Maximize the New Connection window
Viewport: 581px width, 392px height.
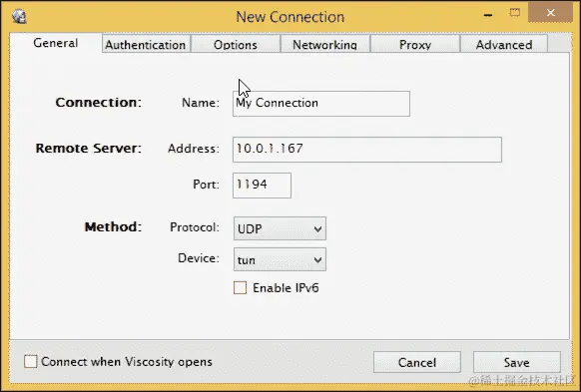point(515,13)
